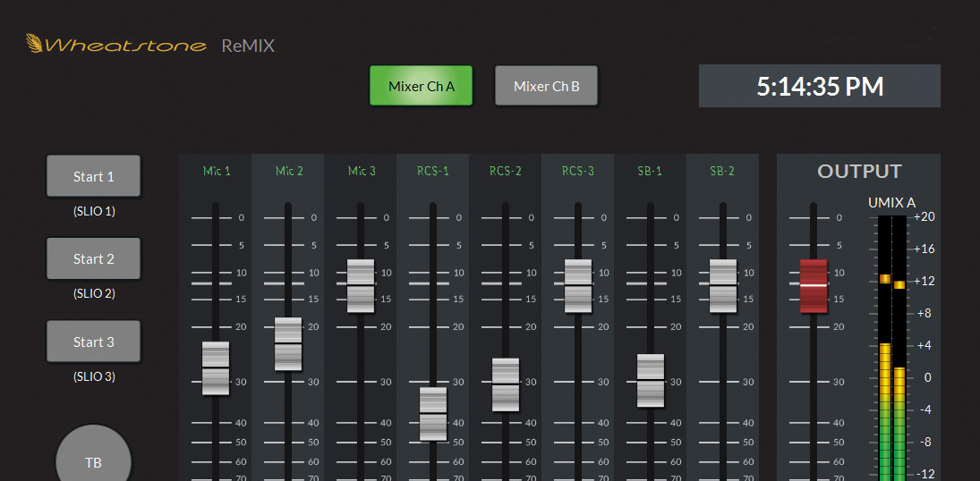Grab the Mic 1 fader knob
The height and width of the screenshot is (481, 980).
(216, 368)
